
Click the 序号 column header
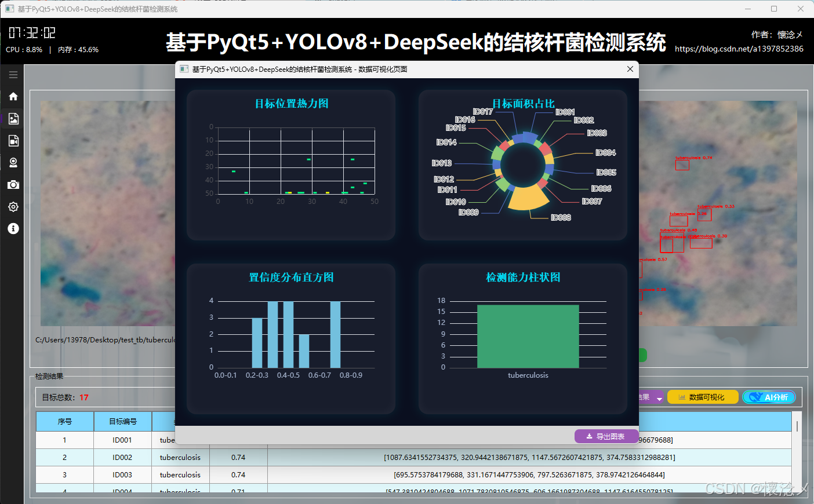(65, 421)
